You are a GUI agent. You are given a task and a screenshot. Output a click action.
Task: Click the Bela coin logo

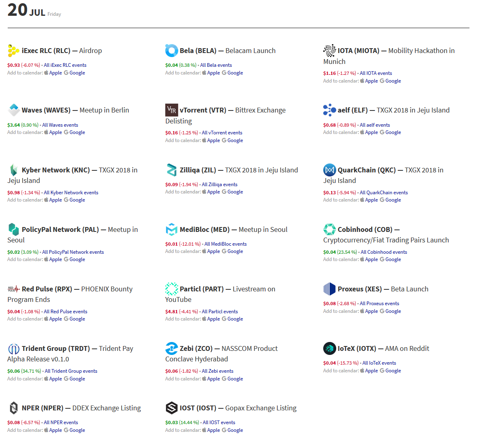pyautogui.click(x=171, y=51)
